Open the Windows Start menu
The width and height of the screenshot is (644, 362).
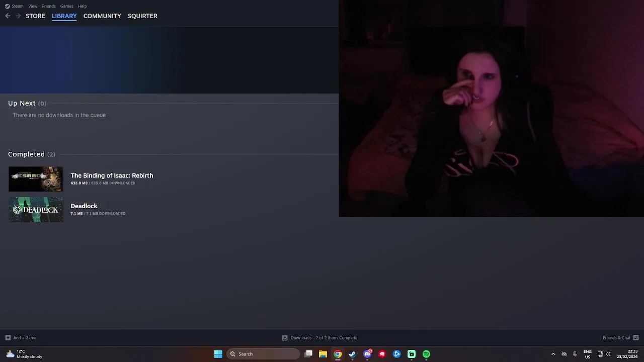(x=218, y=354)
